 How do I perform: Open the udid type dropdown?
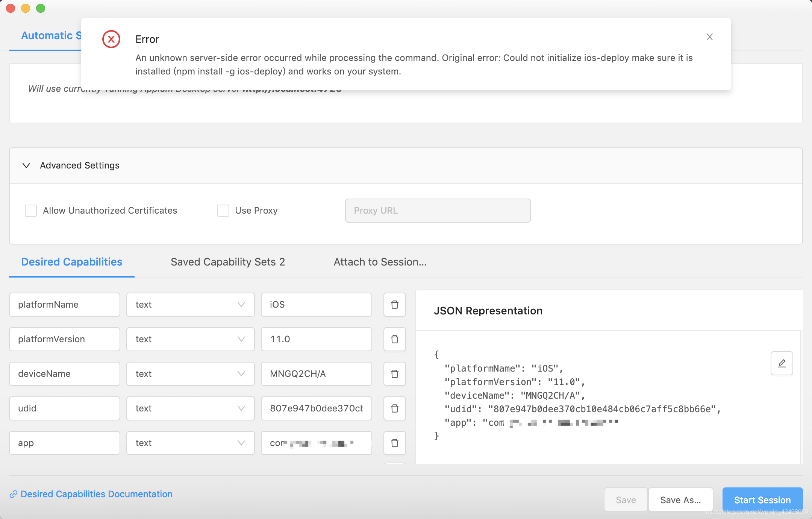(x=190, y=408)
